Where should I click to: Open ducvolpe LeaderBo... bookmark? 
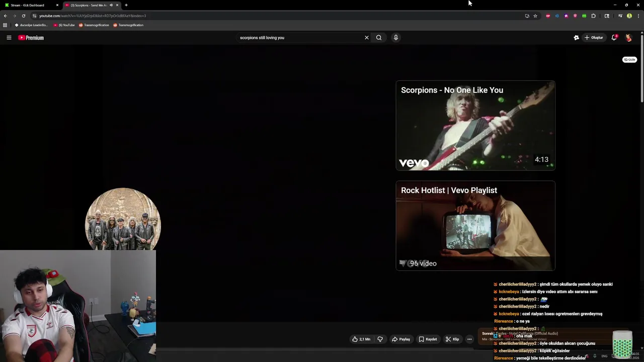click(x=31, y=25)
